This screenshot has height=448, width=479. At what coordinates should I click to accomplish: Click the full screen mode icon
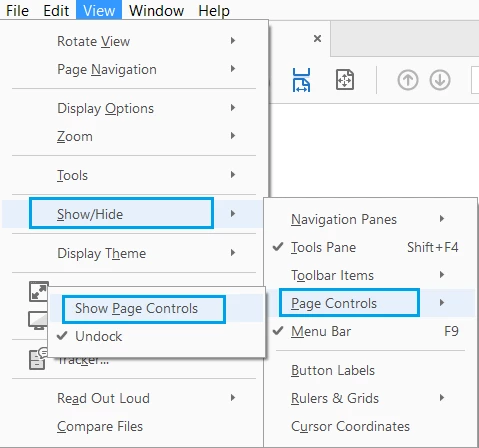39,292
